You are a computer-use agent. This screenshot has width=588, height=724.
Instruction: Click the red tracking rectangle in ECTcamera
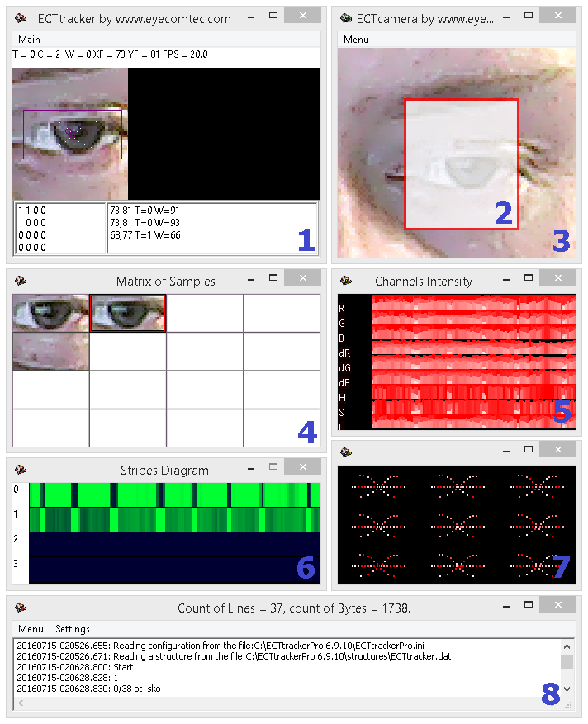click(x=462, y=164)
